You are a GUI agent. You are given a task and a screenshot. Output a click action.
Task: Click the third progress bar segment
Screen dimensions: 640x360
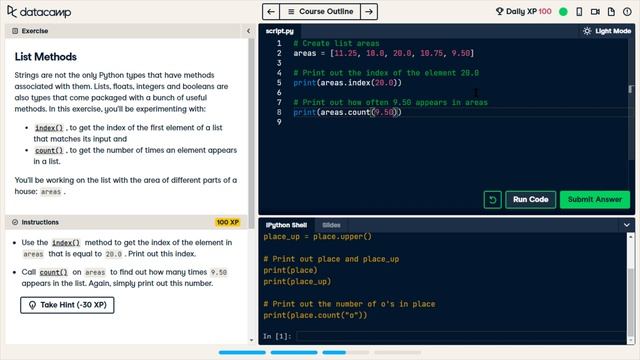[346, 352]
